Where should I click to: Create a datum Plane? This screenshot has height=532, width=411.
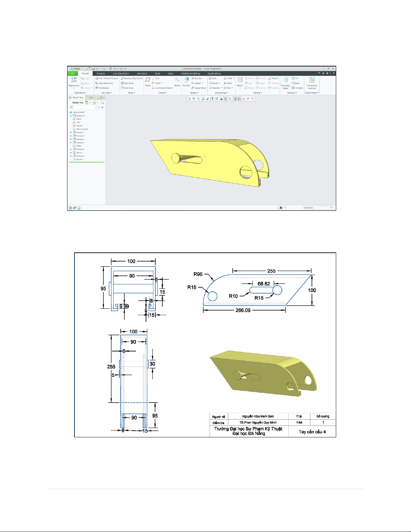[148, 81]
